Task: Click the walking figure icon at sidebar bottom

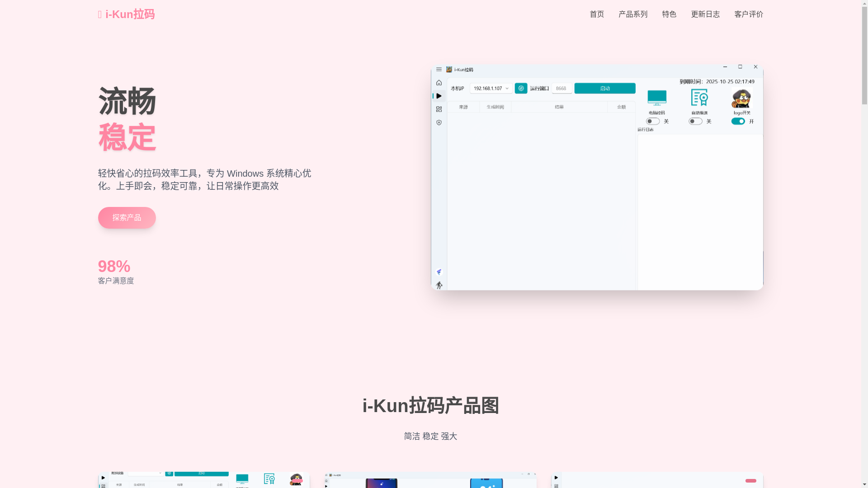Action: [439, 285]
